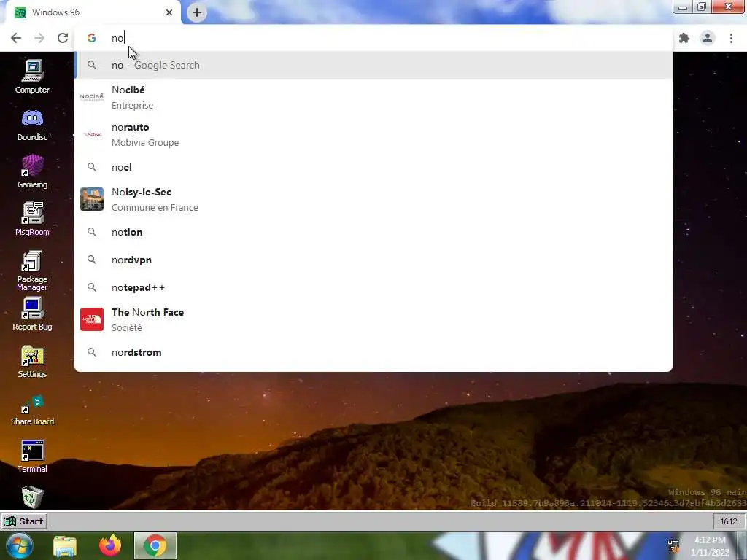
Task: Choose The North Face Société suggestion
Action: 373,319
